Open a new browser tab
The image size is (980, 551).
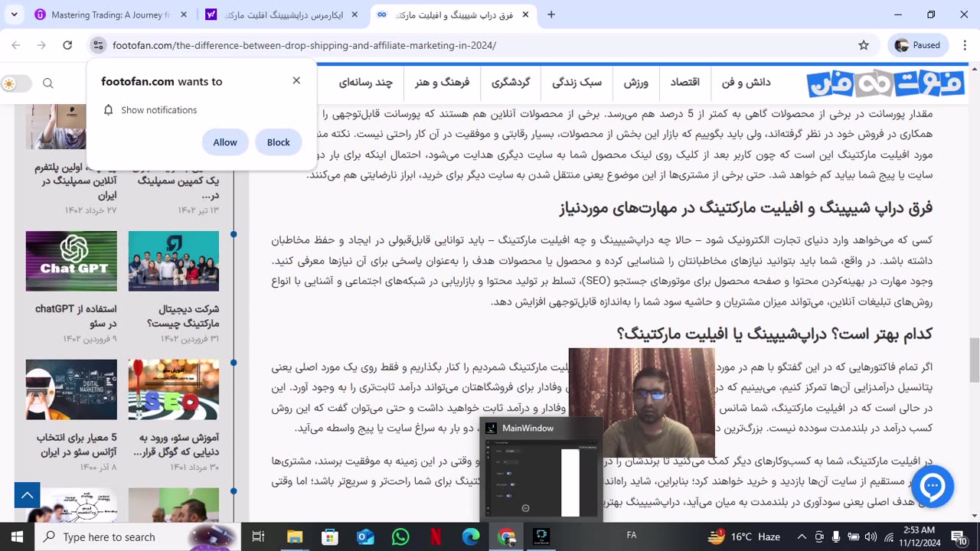click(x=551, y=15)
